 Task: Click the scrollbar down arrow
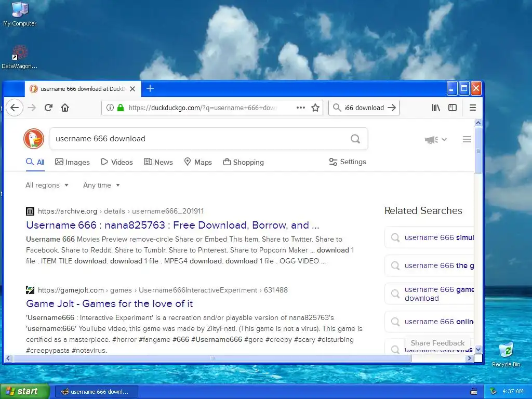pos(478,350)
